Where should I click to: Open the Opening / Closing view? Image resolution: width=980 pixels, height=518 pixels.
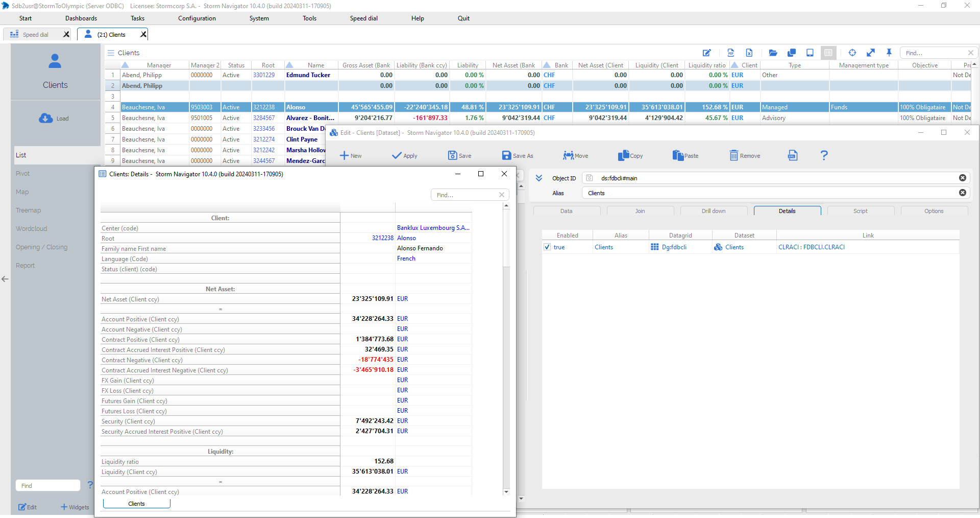(x=41, y=247)
